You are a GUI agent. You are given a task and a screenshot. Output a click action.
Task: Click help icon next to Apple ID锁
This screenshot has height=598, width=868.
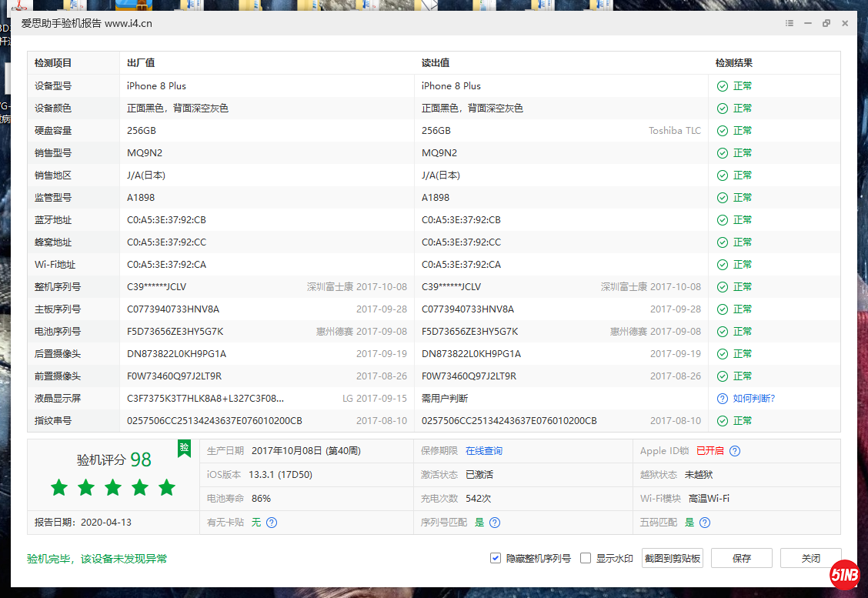point(735,451)
